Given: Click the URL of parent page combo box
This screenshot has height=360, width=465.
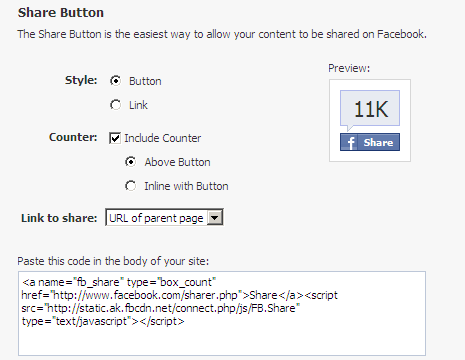Looking at the screenshot, I should click(x=164, y=218).
